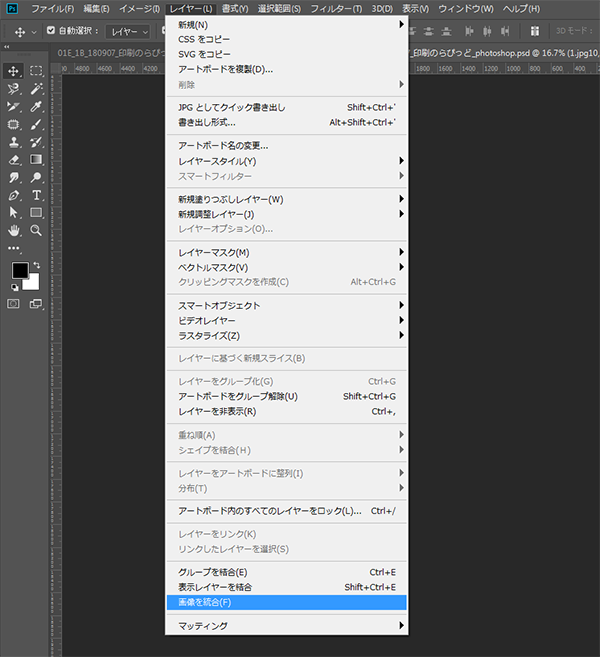Toggle Quick Mask mode icon
Screen dimensions: 600x657
tap(14, 304)
